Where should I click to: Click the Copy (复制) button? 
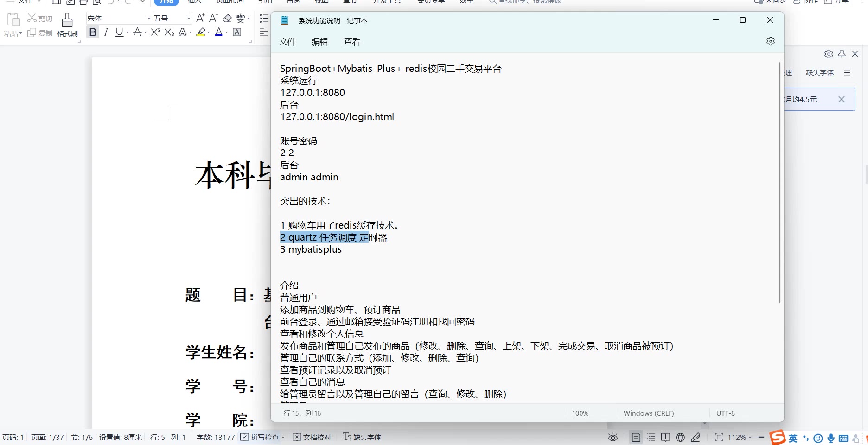coord(40,33)
